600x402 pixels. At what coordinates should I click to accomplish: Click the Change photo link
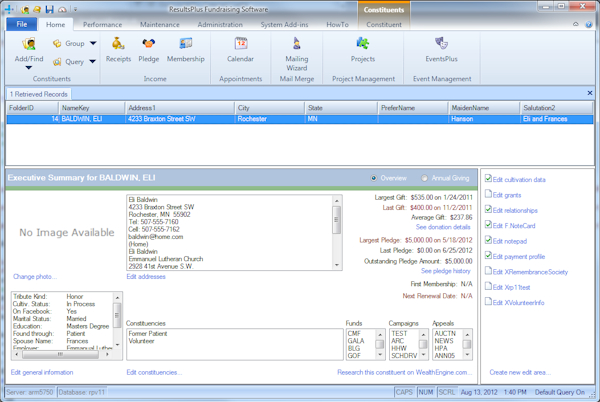coord(34,276)
